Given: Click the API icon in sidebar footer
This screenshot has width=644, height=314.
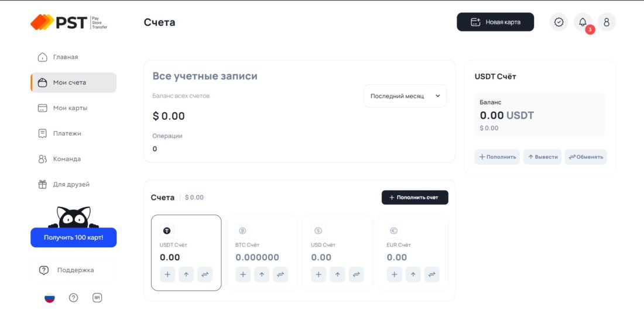Looking at the screenshot, I should click(97, 298).
